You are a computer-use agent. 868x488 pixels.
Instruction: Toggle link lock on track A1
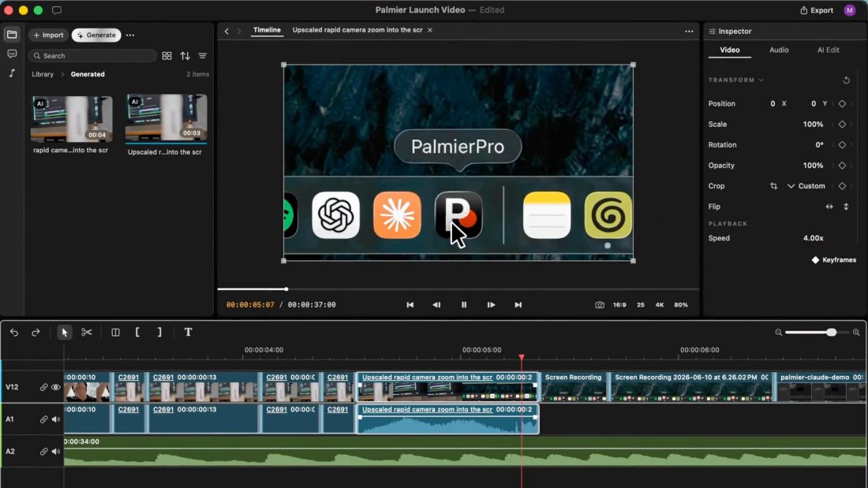click(43, 419)
